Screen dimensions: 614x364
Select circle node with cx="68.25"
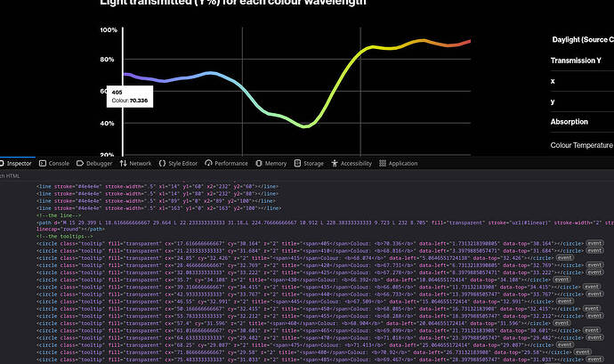click(x=295, y=344)
